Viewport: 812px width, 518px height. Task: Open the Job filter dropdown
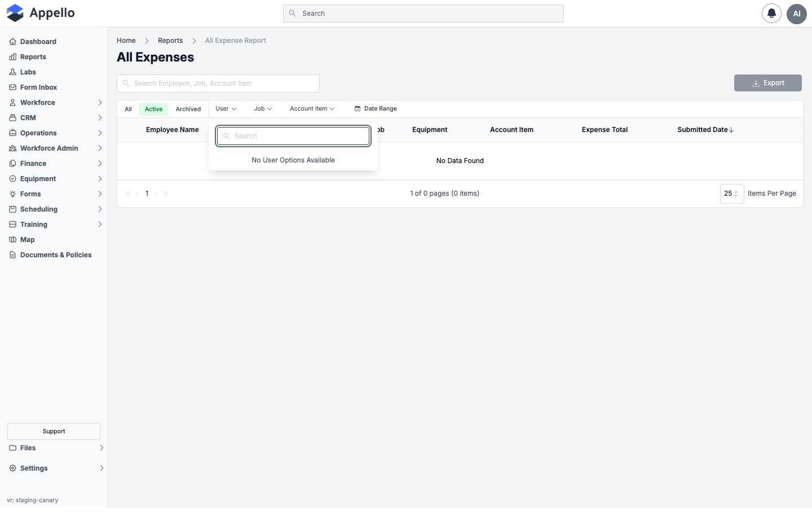pos(263,109)
